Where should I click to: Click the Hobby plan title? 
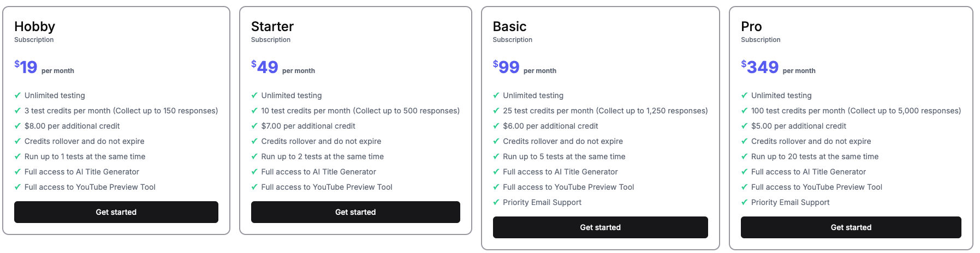tap(34, 27)
